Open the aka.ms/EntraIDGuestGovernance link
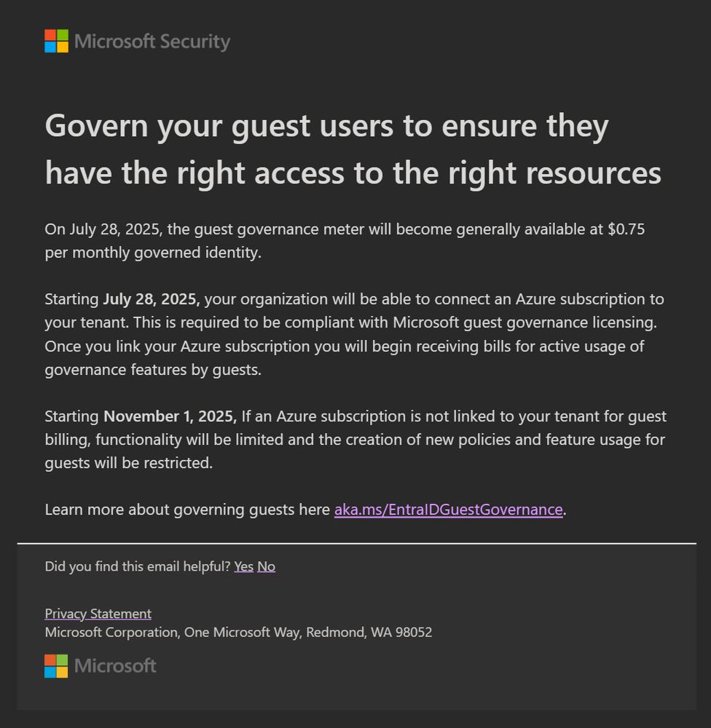Screen dimensions: 711x728 point(449,510)
